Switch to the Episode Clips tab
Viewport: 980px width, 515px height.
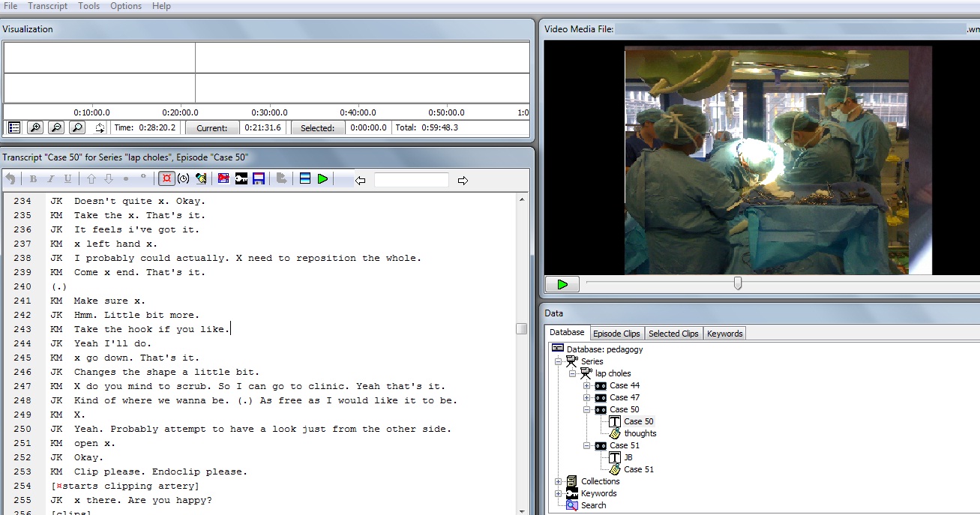tap(616, 334)
